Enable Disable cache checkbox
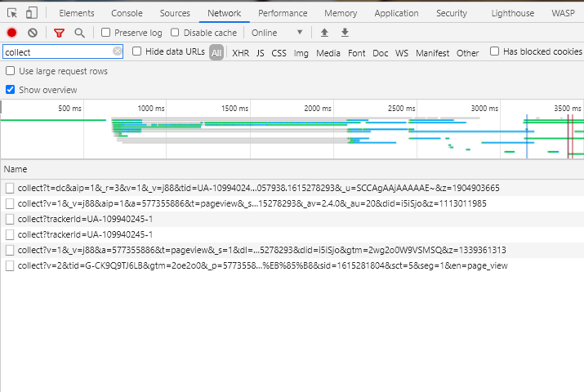Viewport: 584px width, 392px height. coord(175,33)
